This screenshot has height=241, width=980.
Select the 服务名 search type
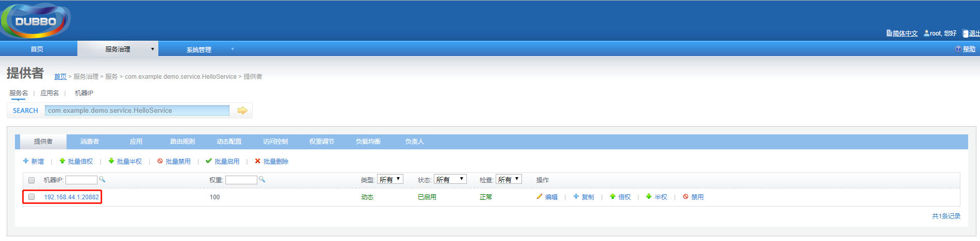19,93
